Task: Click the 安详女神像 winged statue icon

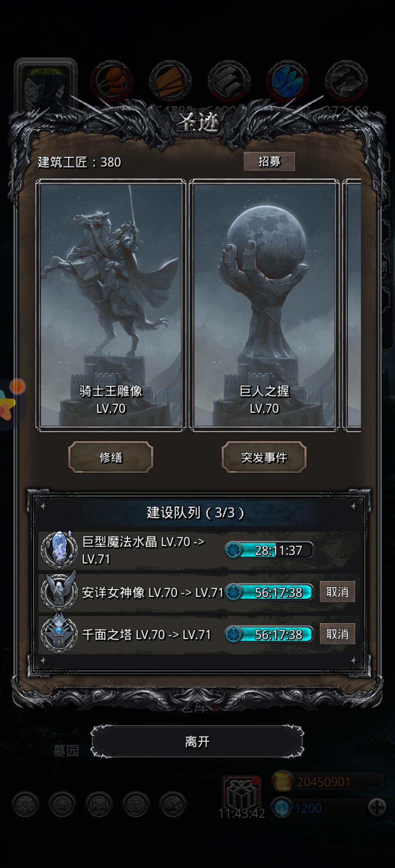Action: 59,592
